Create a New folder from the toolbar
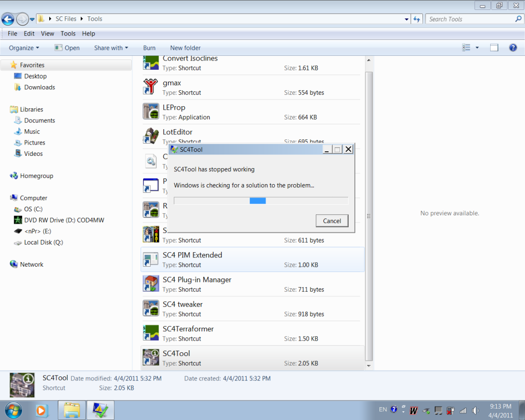Screen dimensions: 525x420 click(185, 48)
